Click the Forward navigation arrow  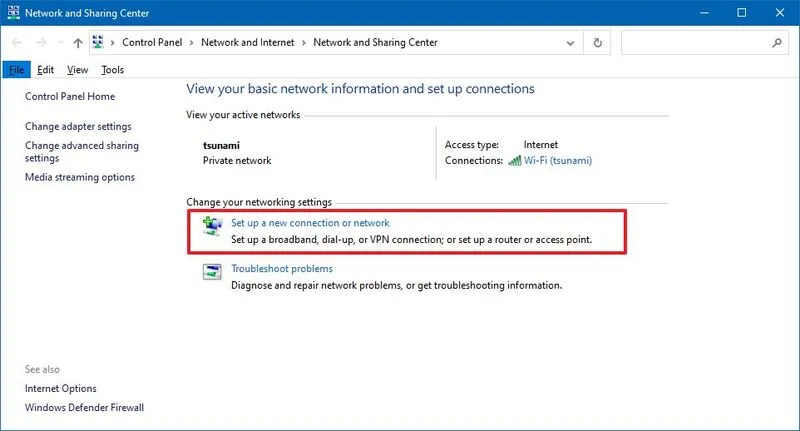coord(41,43)
